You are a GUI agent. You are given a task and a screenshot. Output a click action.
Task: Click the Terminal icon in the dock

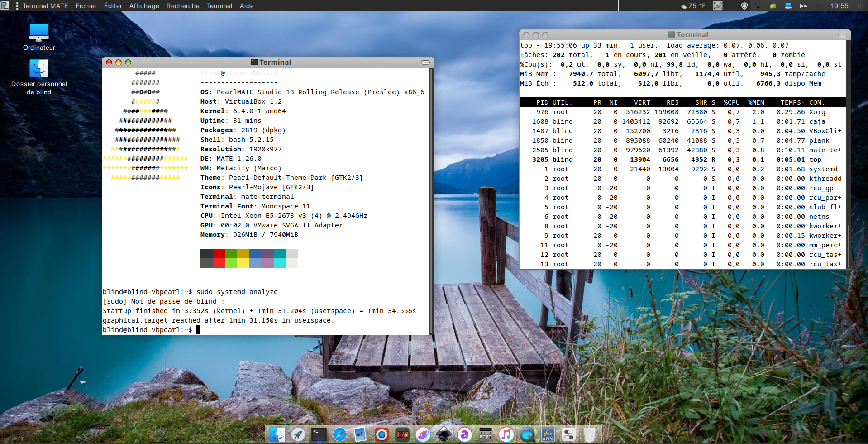click(319, 434)
